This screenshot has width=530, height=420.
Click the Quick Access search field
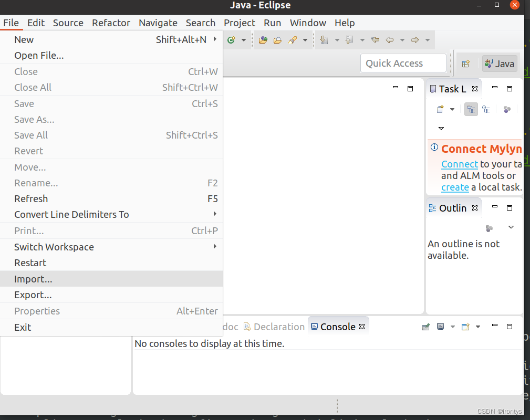403,63
